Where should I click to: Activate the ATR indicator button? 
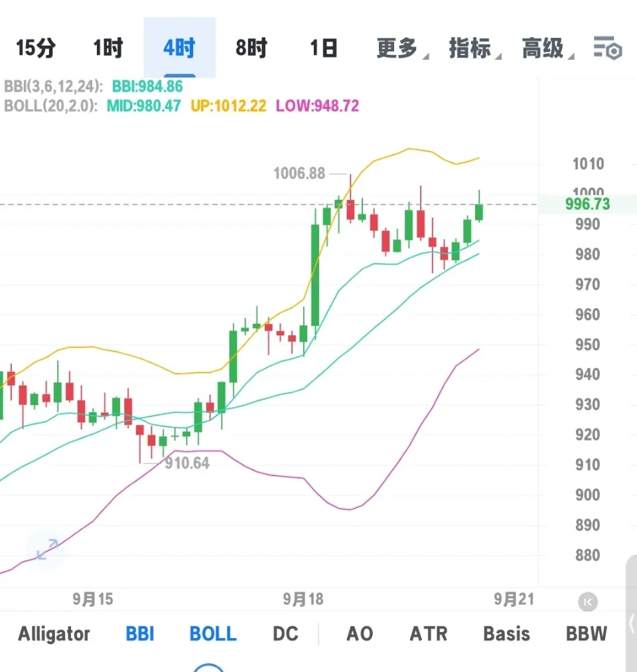(428, 633)
